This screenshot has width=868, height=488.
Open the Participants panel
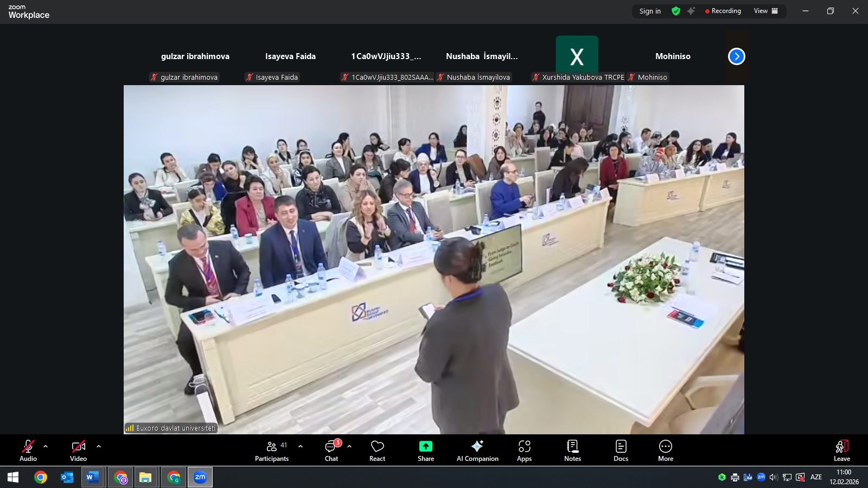[272, 450]
